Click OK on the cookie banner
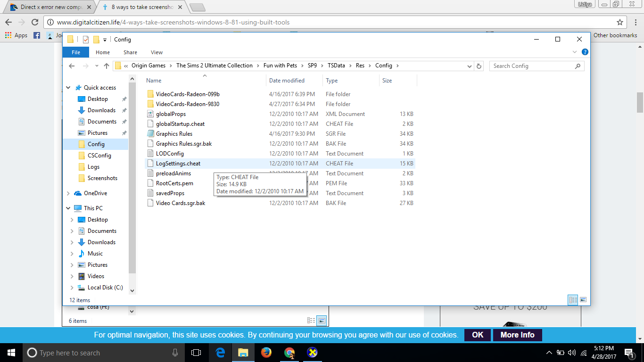This screenshot has width=644, height=362. (x=478, y=335)
